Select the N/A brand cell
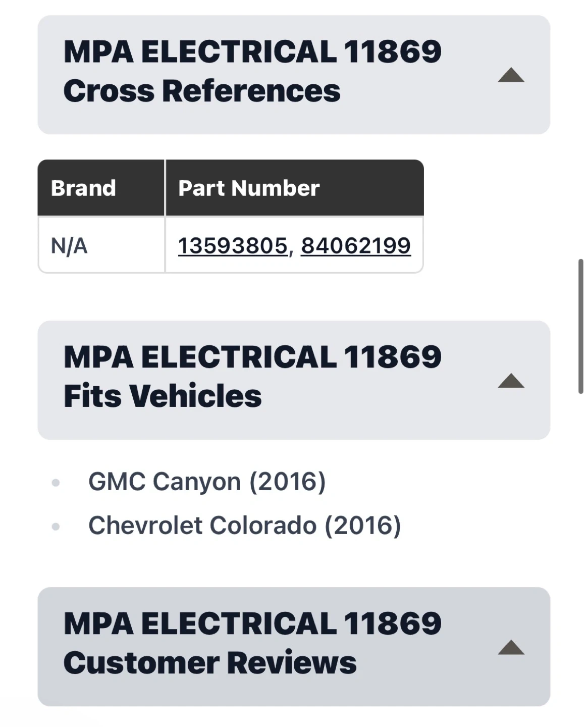This screenshot has width=588, height=727. pos(70,246)
